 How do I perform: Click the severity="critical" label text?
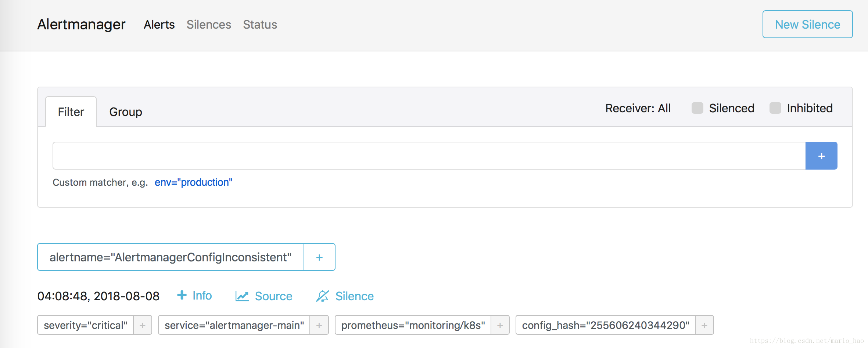pos(86,325)
